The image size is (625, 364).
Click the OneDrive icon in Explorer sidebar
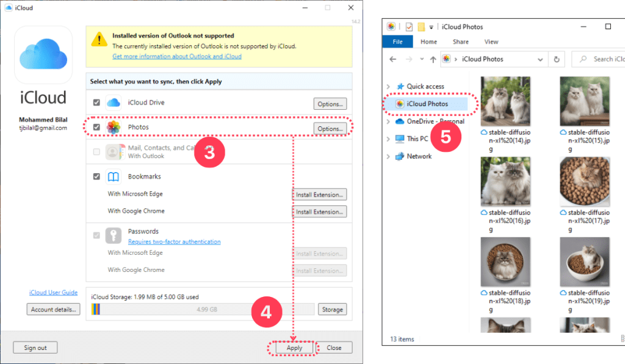tap(400, 121)
